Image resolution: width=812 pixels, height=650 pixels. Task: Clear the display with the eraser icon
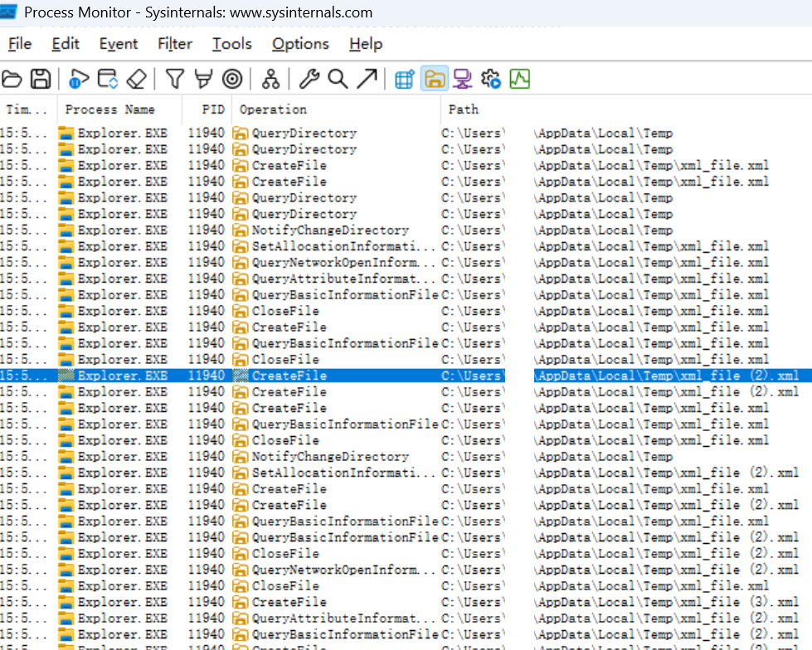(137, 80)
